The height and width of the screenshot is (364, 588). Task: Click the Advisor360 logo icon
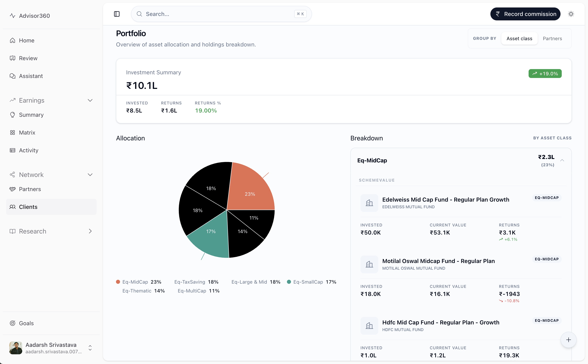tap(13, 16)
